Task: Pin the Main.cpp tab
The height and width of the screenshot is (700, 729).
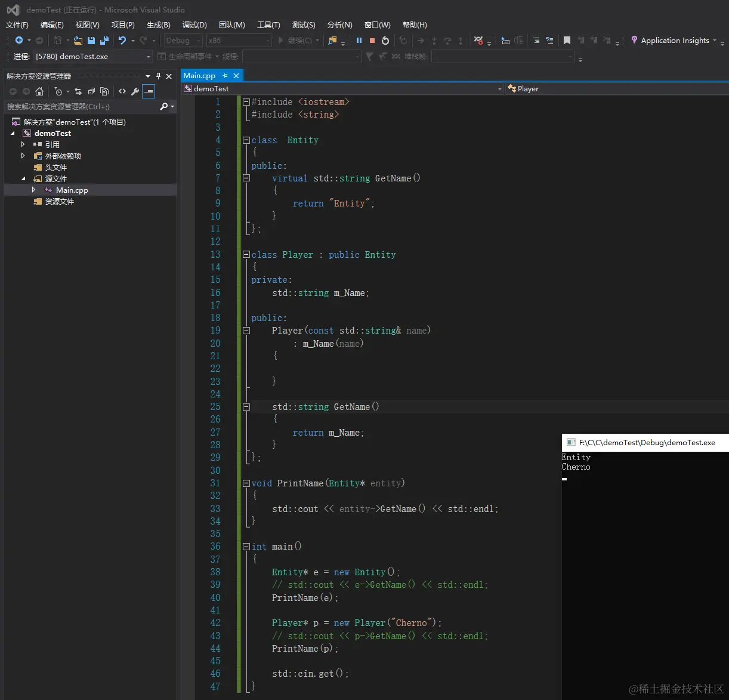Action: 226,76
